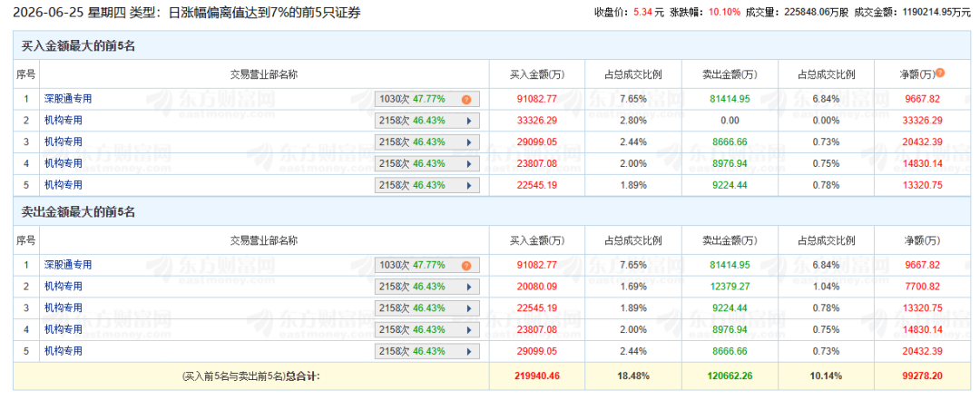Open 深股通专用 link in buy table
980x400 pixels.
coord(68,99)
